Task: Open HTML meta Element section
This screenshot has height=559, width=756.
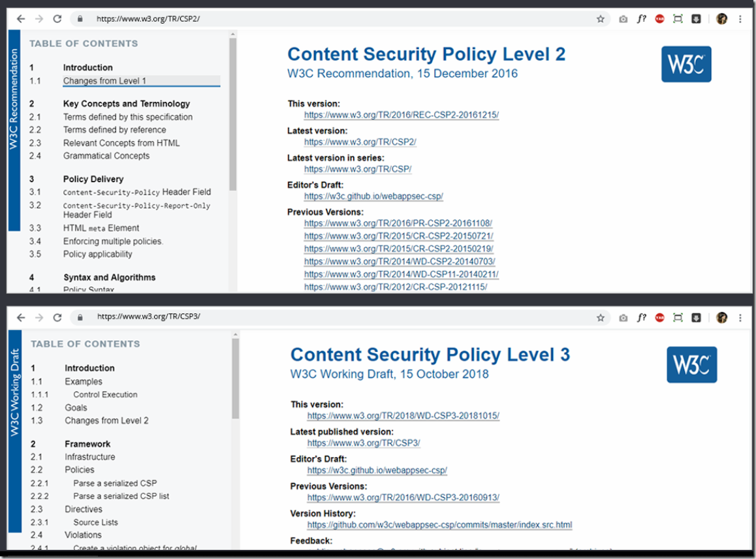Action: click(101, 228)
